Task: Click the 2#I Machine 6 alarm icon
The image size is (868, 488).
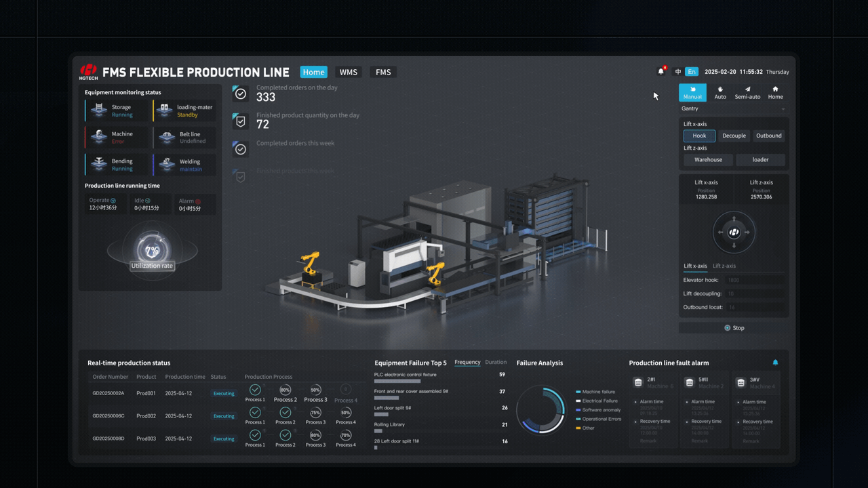Action: (x=638, y=382)
